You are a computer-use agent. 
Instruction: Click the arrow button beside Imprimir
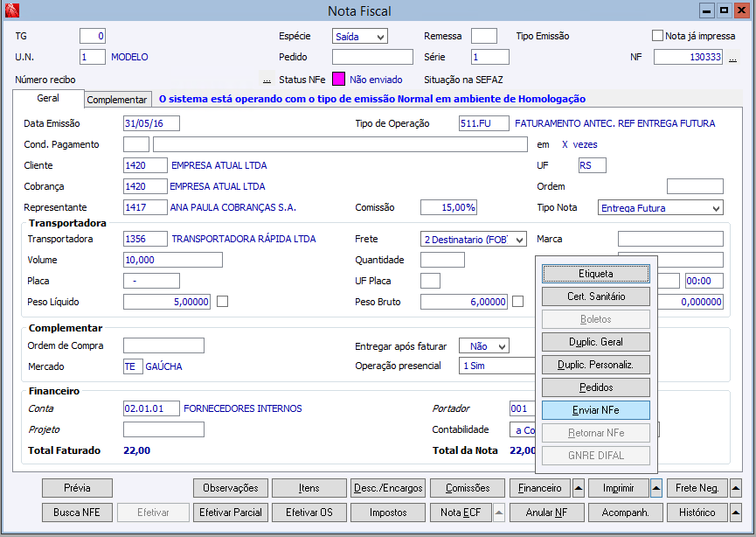coord(655,488)
